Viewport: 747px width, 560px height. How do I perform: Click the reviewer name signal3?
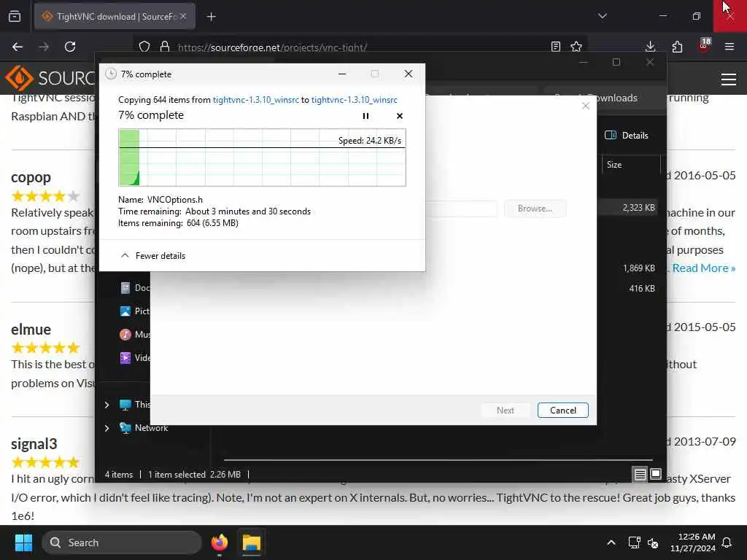34,444
